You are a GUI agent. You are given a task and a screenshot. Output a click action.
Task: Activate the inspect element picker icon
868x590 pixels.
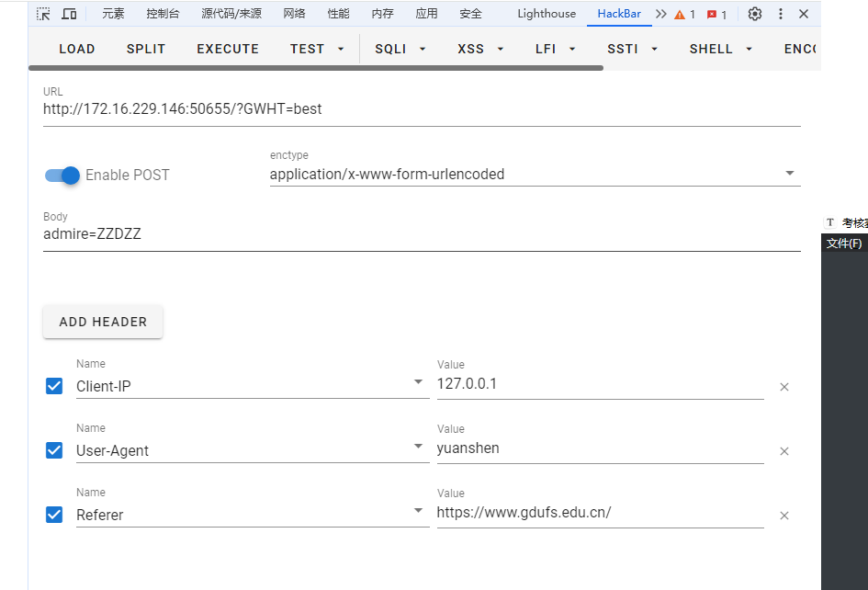coord(43,14)
